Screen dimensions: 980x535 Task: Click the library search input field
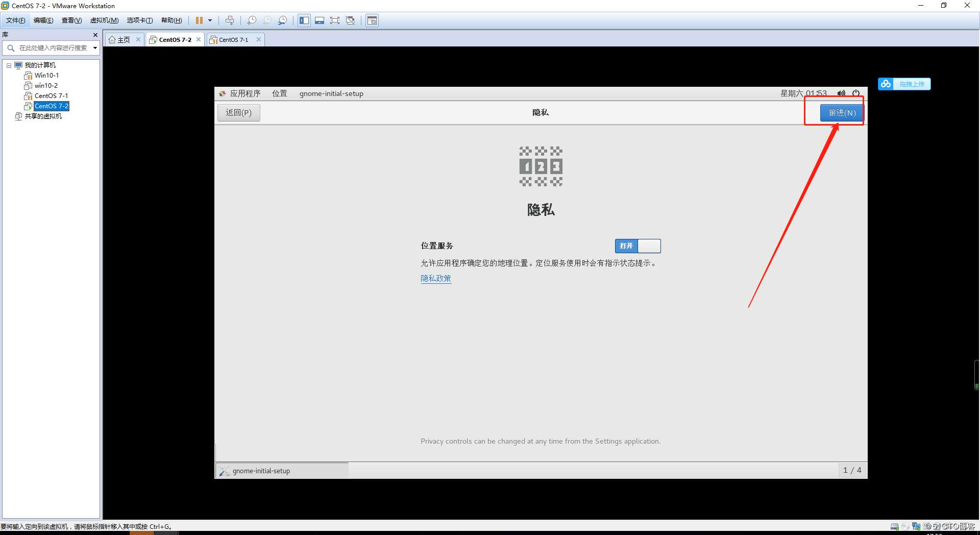tap(53, 48)
